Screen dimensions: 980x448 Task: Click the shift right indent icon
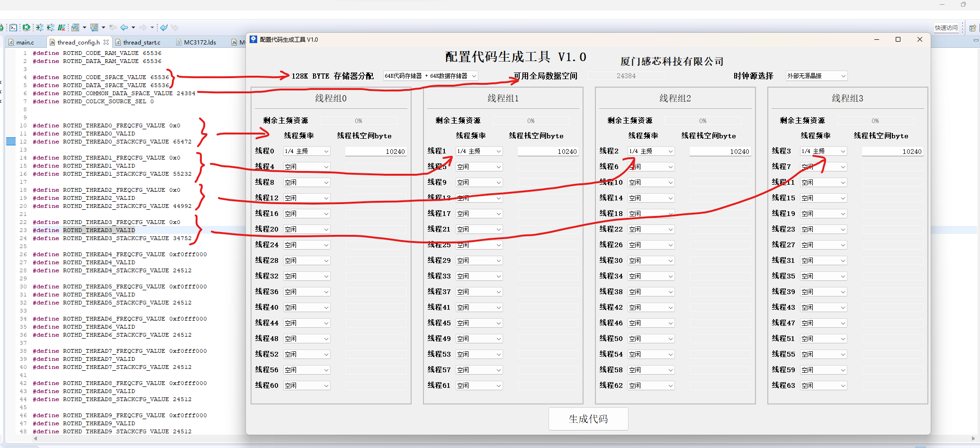[39, 27]
